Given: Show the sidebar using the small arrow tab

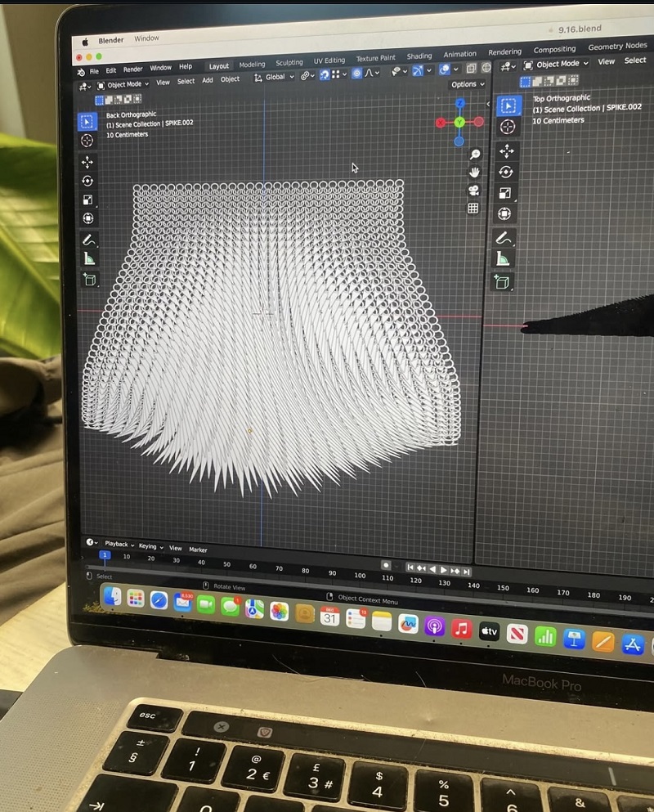Looking at the screenshot, I should click(488, 104).
